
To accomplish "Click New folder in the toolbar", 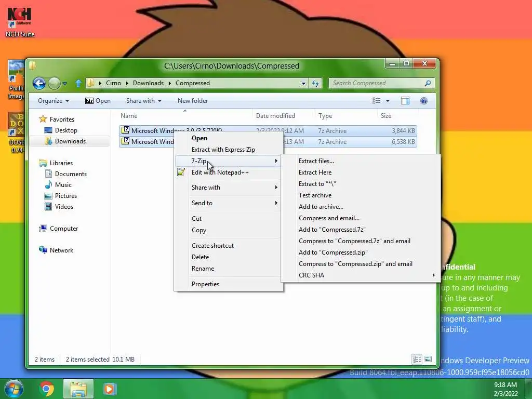I will point(192,101).
